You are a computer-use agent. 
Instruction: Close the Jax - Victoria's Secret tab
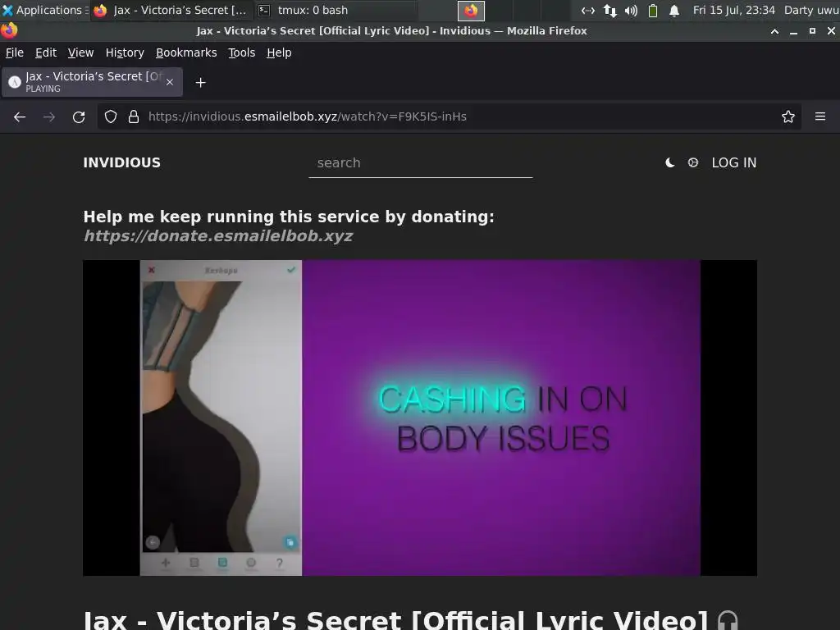[170, 82]
